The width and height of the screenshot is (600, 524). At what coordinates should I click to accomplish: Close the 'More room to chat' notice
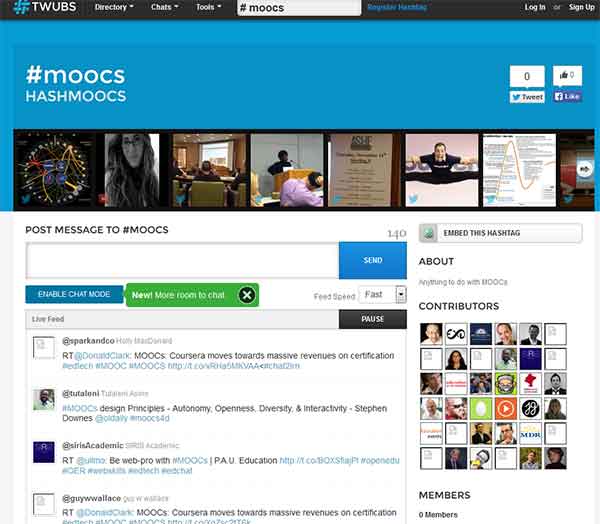point(247,295)
